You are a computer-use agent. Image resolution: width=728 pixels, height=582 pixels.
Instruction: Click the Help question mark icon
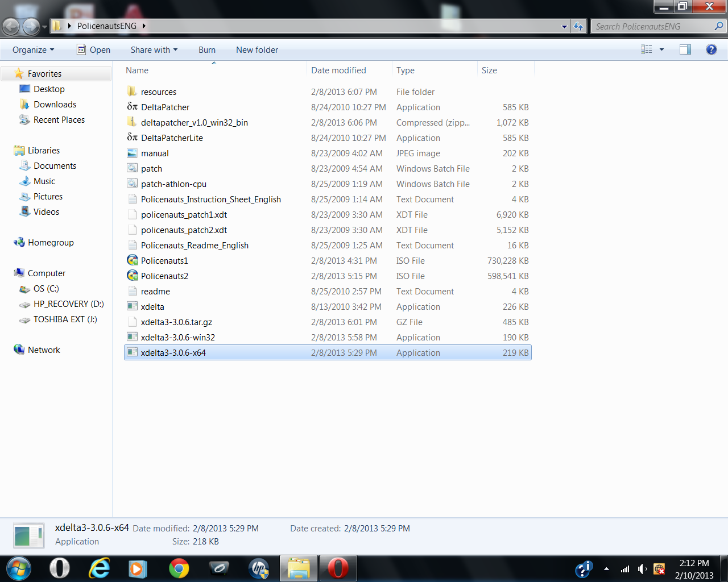click(x=711, y=49)
